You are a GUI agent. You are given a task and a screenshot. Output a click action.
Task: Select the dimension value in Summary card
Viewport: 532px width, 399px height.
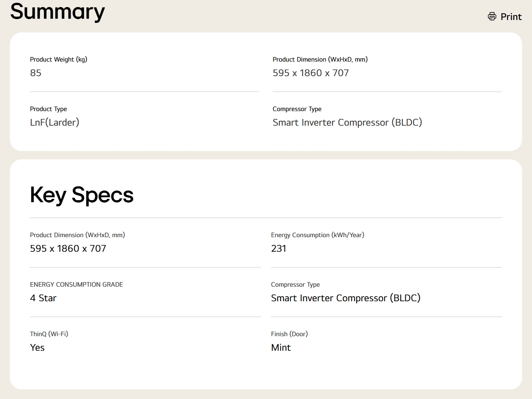click(310, 73)
